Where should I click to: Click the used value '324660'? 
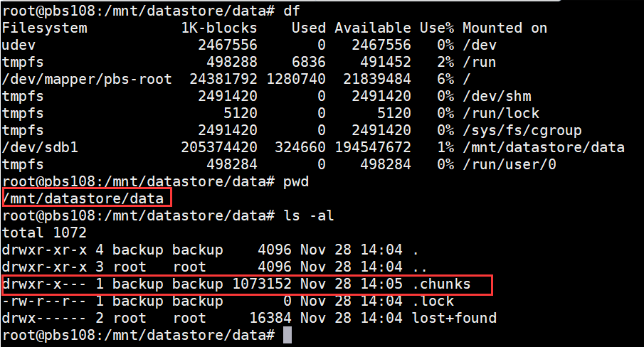(300, 147)
